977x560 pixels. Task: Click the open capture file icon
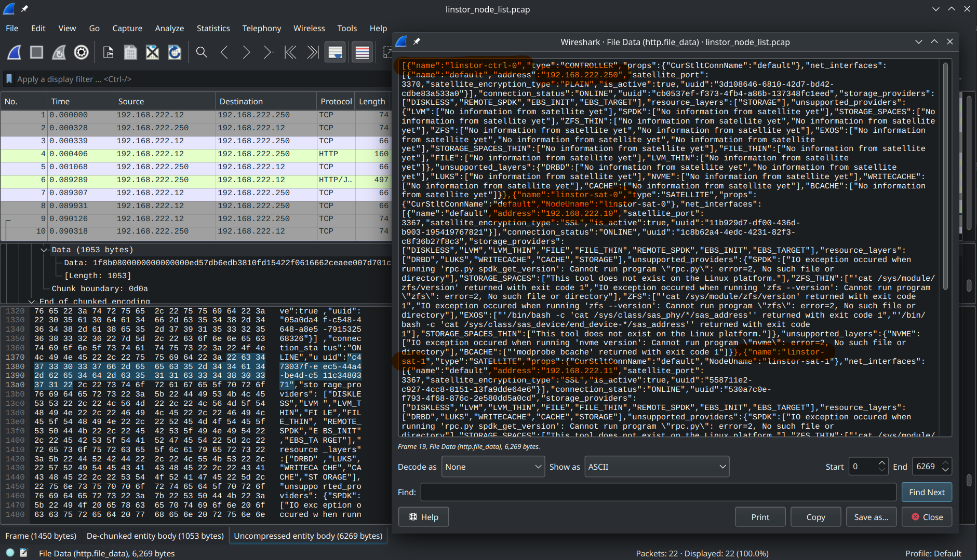click(108, 52)
